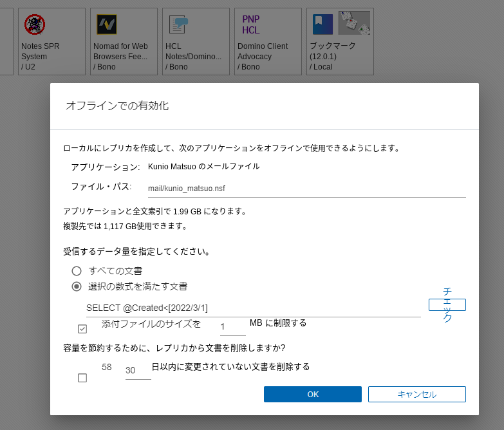Open the blue bookmark icon for ブックマーク (12.0.1)
This screenshot has height=430, width=504.
(x=322, y=24)
